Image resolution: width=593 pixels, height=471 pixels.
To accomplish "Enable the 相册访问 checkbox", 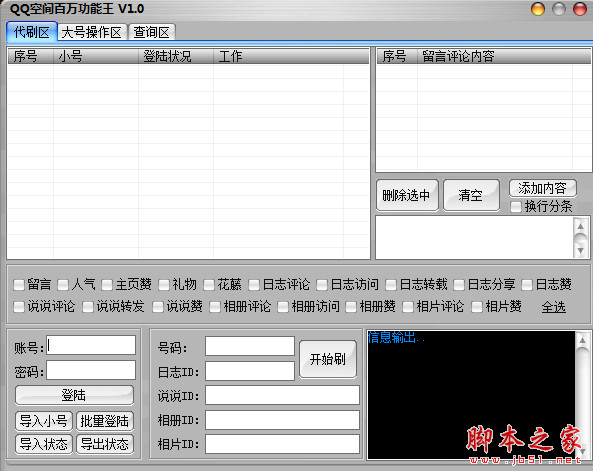I will [x=283, y=307].
